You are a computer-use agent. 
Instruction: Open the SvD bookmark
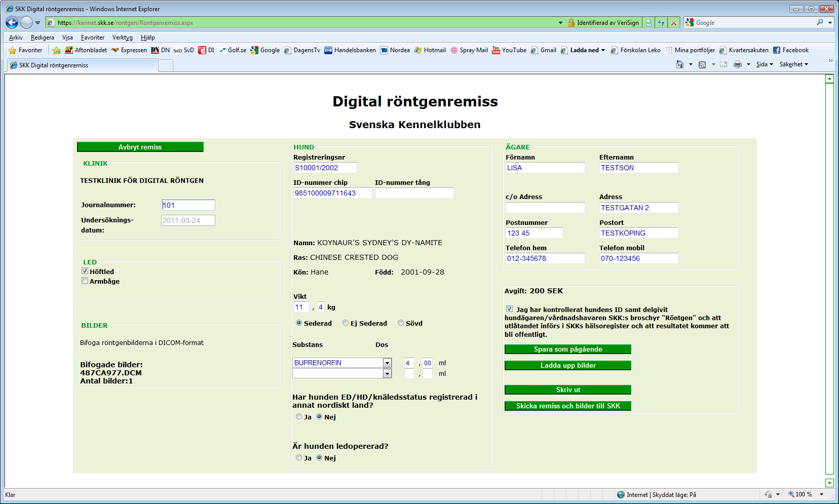[183, 50]
